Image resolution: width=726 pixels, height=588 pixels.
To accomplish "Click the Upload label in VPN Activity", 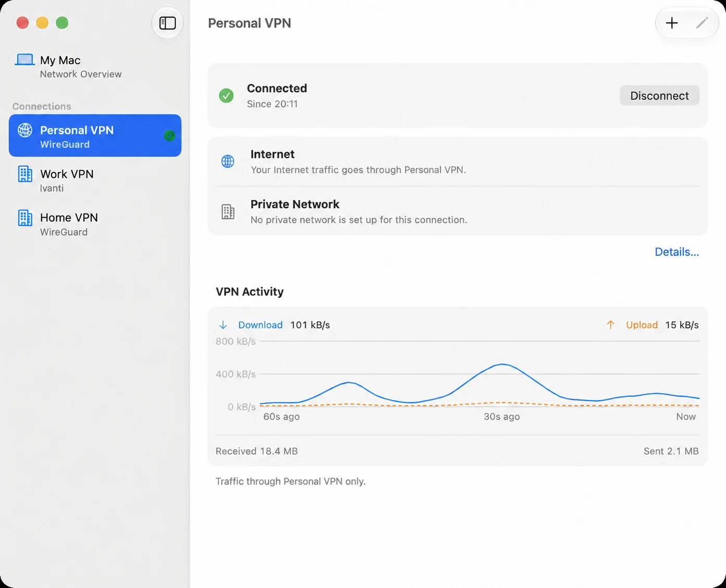I will point(642,325).
